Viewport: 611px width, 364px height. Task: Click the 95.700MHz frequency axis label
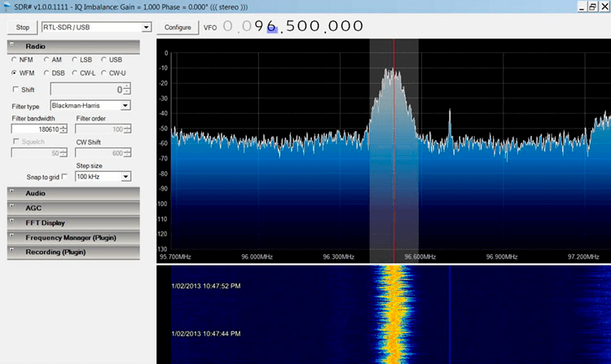[175, 257]
